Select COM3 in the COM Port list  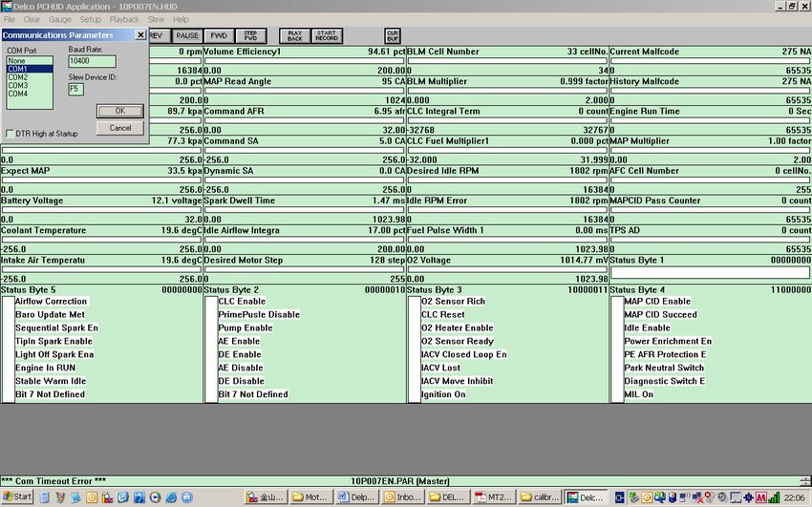tap(30, 85)
